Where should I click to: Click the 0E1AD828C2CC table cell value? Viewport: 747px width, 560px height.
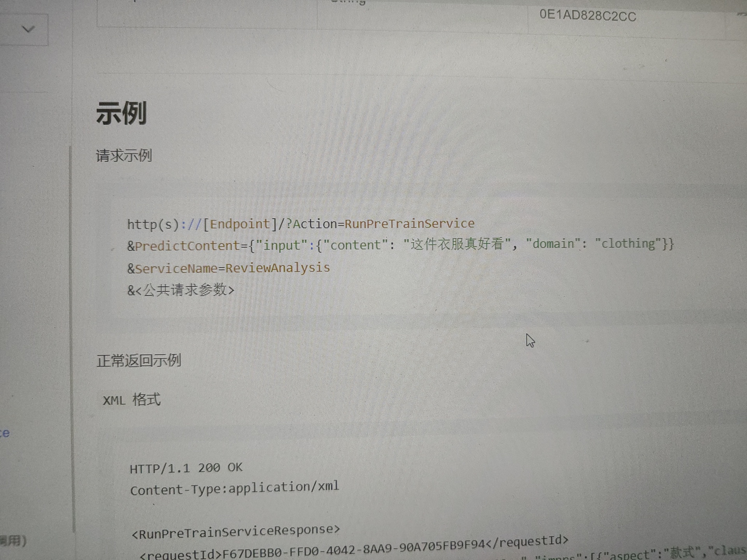tap(587, 16)
